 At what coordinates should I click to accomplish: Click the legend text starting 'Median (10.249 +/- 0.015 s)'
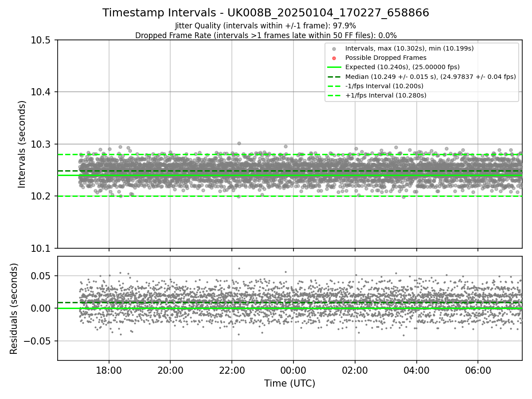(x=430, y=77)
